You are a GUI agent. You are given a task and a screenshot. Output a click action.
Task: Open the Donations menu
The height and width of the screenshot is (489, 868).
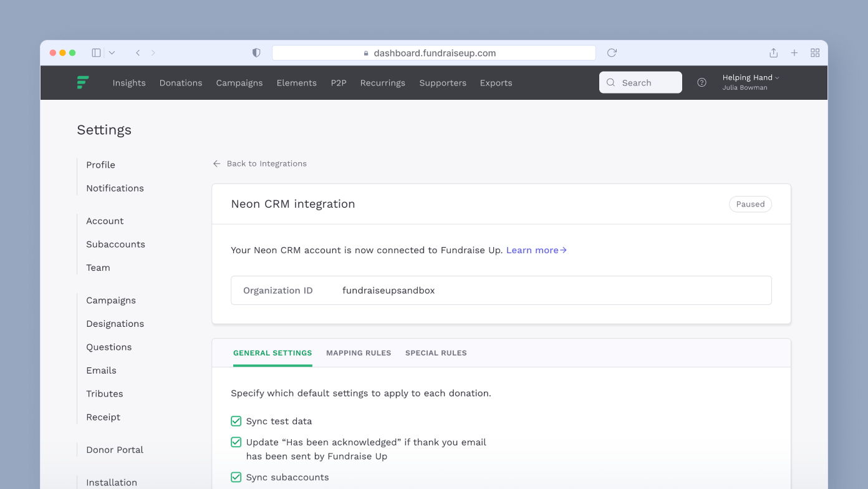point(181,83)
